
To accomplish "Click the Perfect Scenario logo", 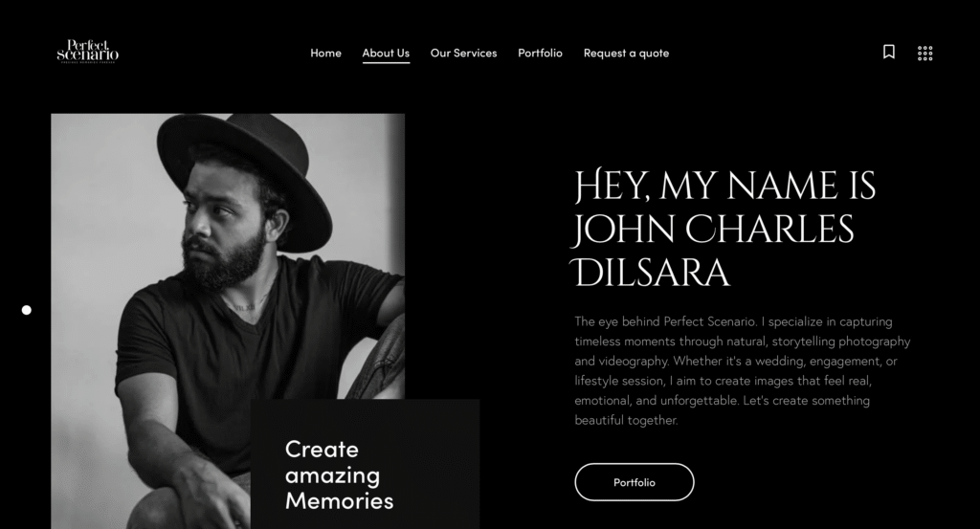I will pyautogui.click(x=87, y=52).
